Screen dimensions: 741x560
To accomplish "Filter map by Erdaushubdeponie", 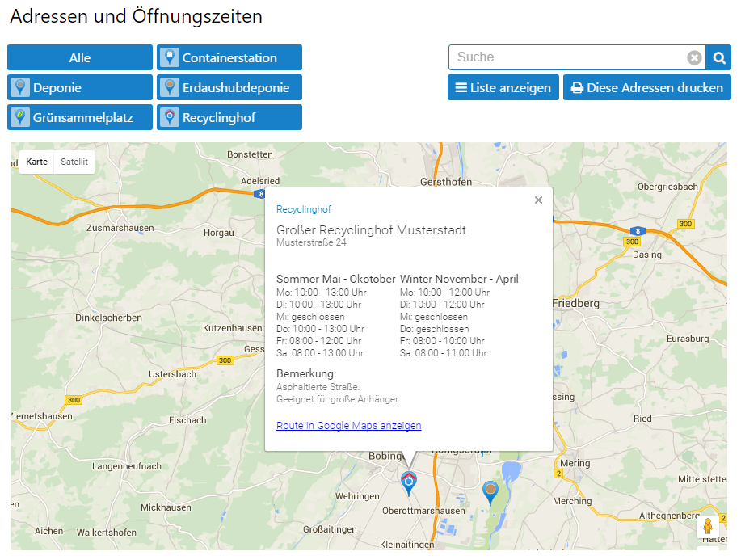I will (229, 87).
